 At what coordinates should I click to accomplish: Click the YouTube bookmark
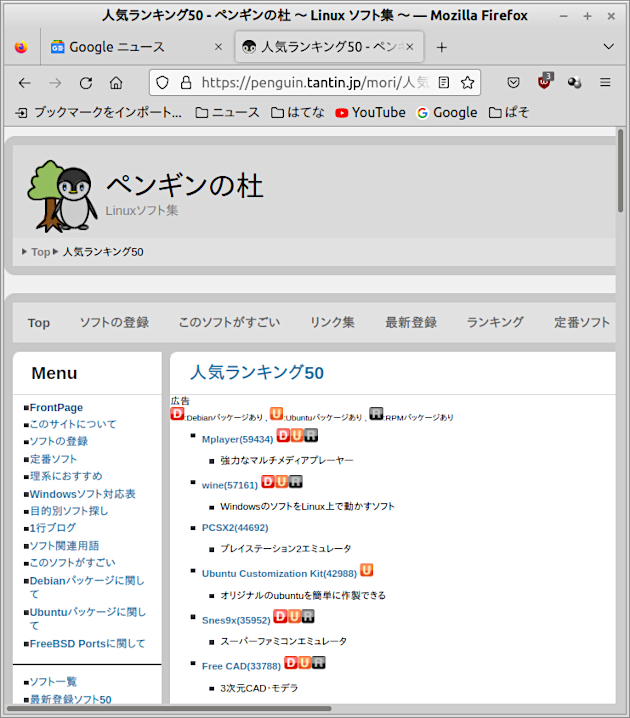click(370, 113)
